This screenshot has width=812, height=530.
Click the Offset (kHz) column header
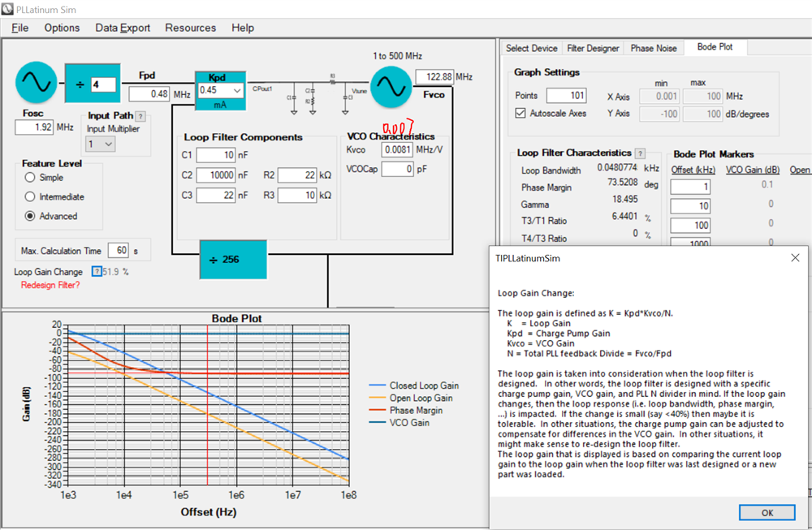[693, 170]
